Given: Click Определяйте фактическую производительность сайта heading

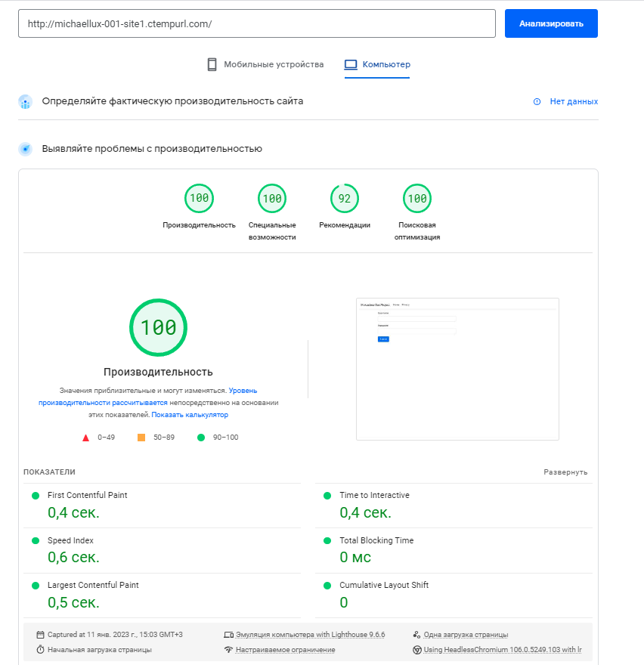Looking at the screenshot, I should [172, 101].
